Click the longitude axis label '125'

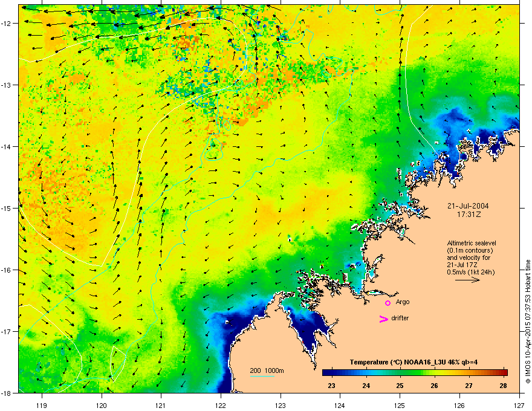[400, 405]
